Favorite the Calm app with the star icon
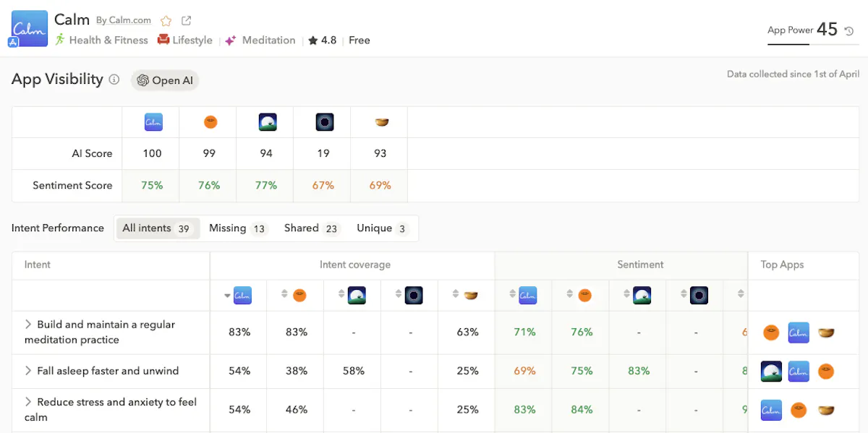 click(x=166, y=21)
